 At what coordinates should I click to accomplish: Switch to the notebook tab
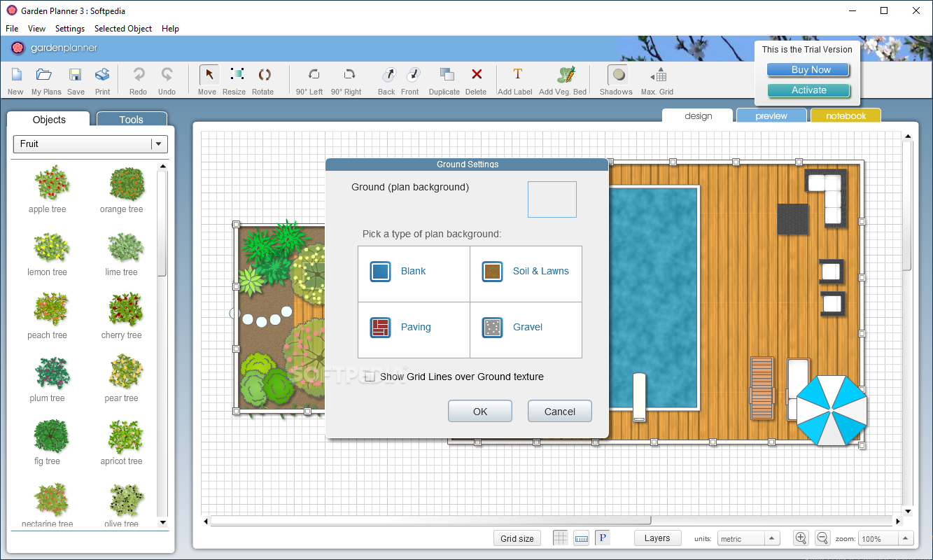coord(846,116)
